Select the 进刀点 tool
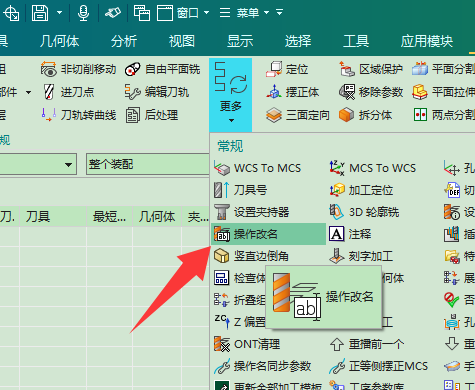The image size is (475, 390). (x=69, y=92)
